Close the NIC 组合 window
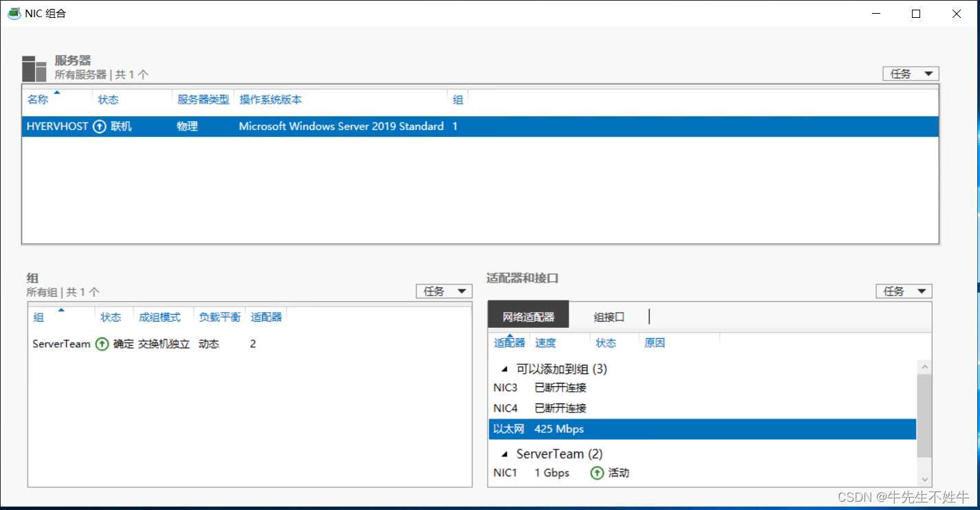This screenshot has width=980, height=510. (x=957, y=13)
